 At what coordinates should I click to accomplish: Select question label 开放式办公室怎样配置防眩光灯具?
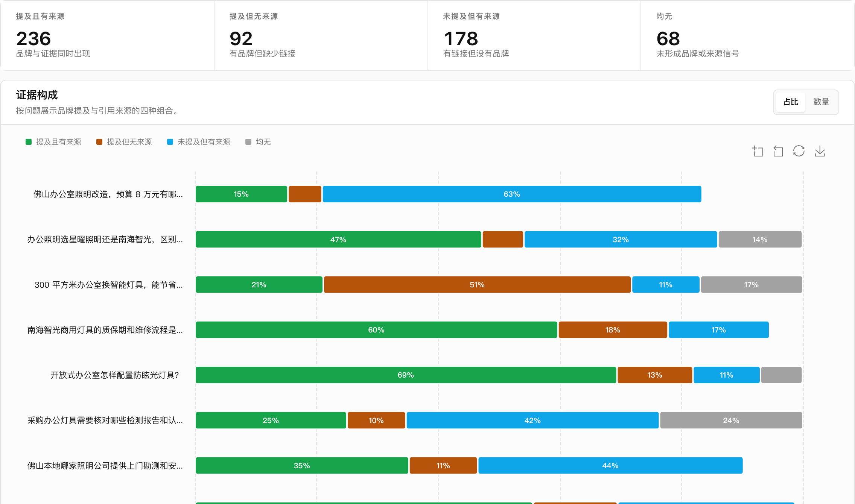coord(115,375)
